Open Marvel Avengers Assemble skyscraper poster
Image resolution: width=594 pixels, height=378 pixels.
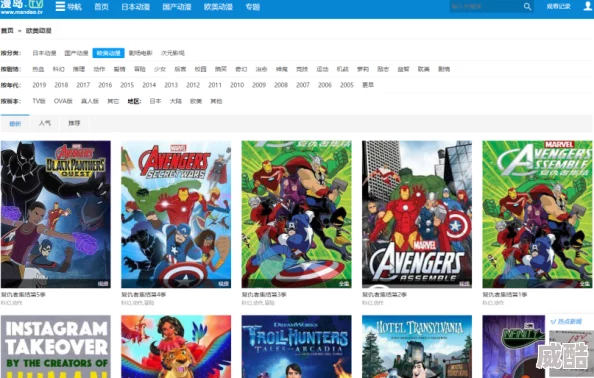tap(417, 214)
